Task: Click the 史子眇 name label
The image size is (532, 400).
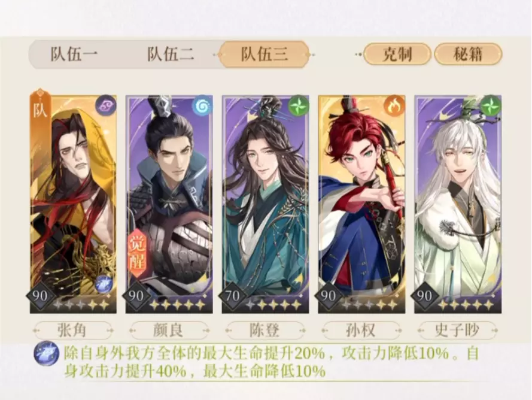Action: (457, 330)
